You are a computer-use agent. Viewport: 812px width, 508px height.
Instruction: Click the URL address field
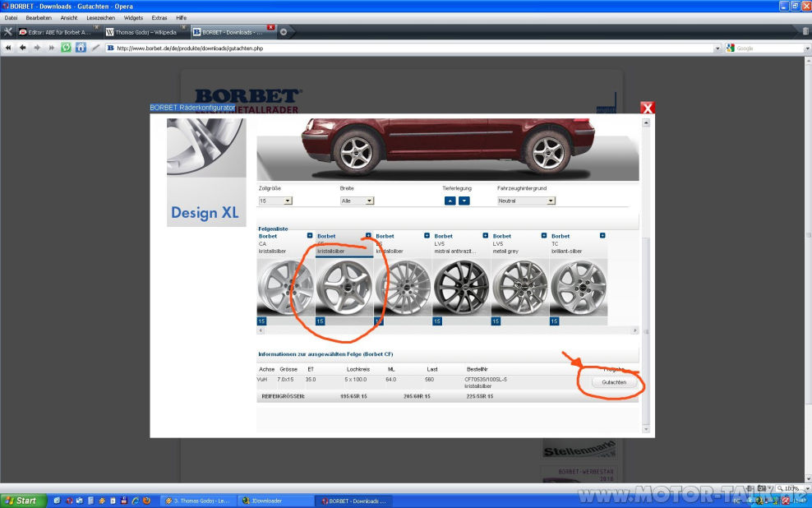coord(409,48)
